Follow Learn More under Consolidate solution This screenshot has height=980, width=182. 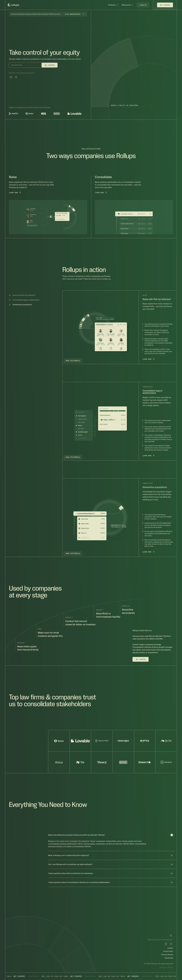point(101,193)
